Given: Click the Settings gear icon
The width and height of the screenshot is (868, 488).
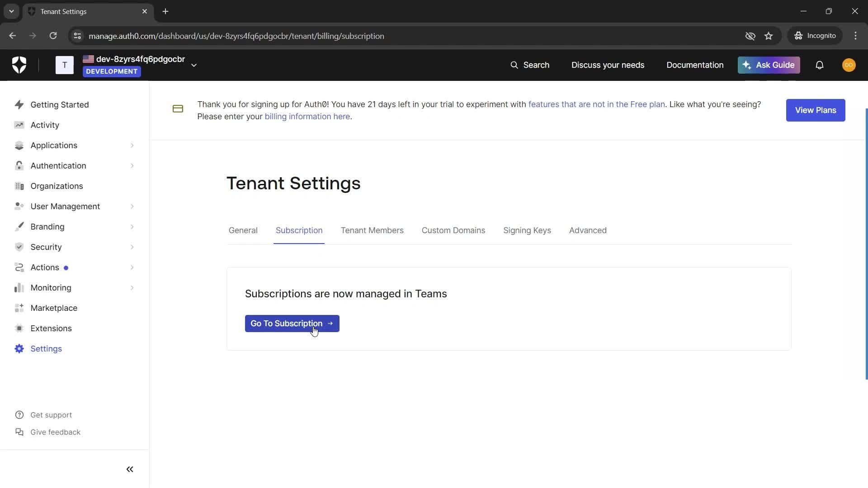Looking at the screenshot, I should coord(19,349).
